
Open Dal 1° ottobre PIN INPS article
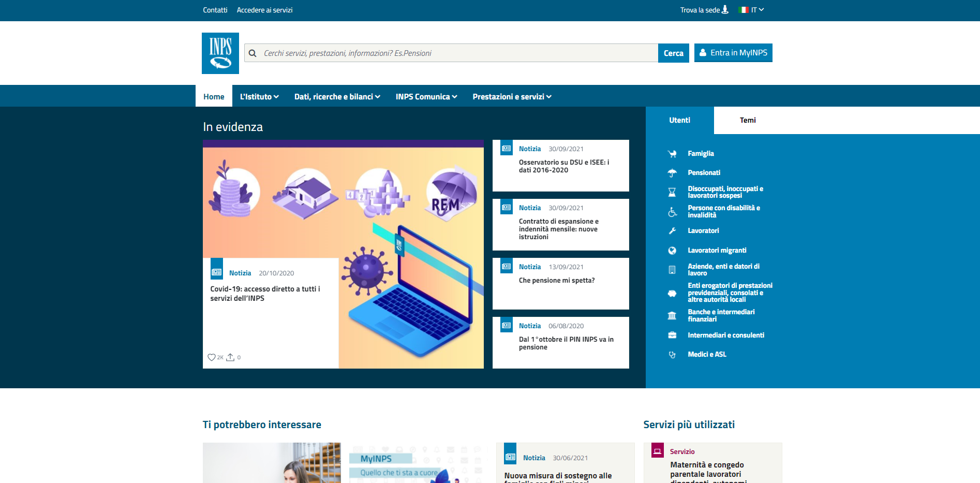pos(566,343)
